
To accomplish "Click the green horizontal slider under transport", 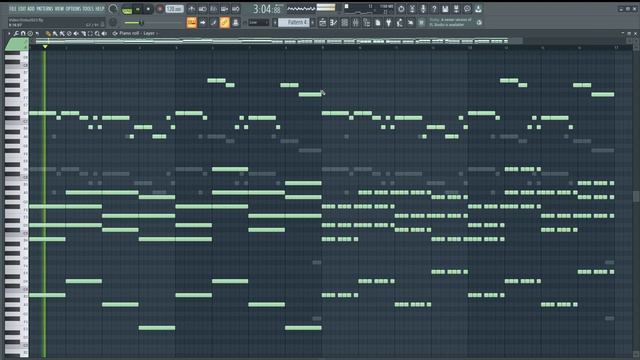I will point(133,23).
